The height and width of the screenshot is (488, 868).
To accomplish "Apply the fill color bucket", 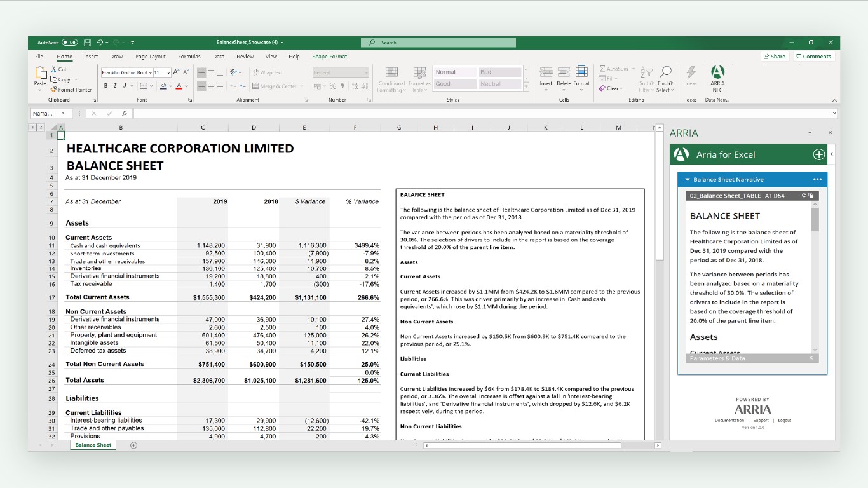I will click(x=163, y=86).
